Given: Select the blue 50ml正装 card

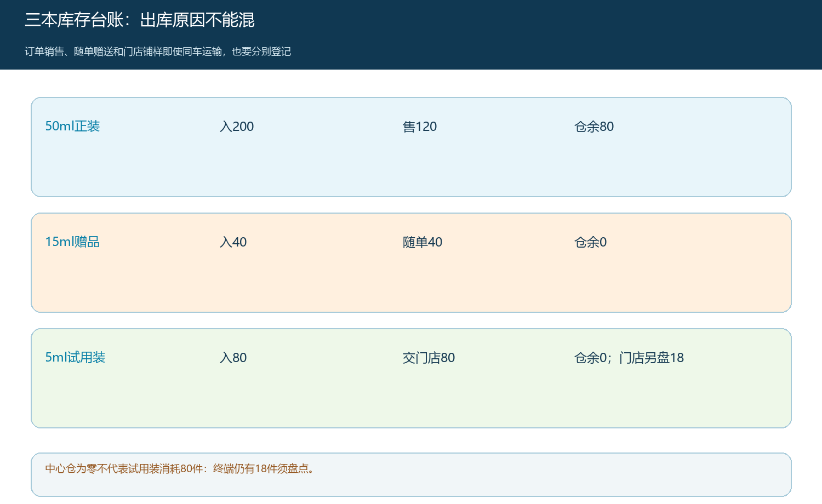Looking at the screenshot, I should click(411, 147).
